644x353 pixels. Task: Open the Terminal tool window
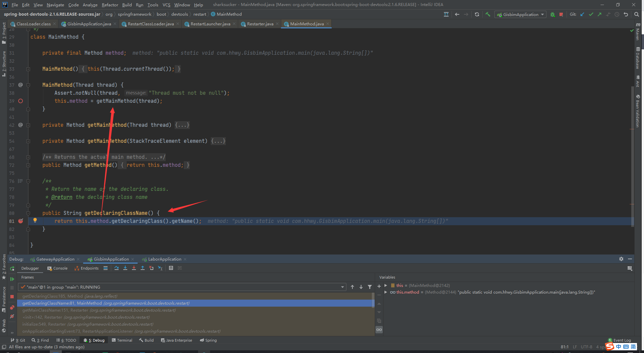(x=122, y=340)
